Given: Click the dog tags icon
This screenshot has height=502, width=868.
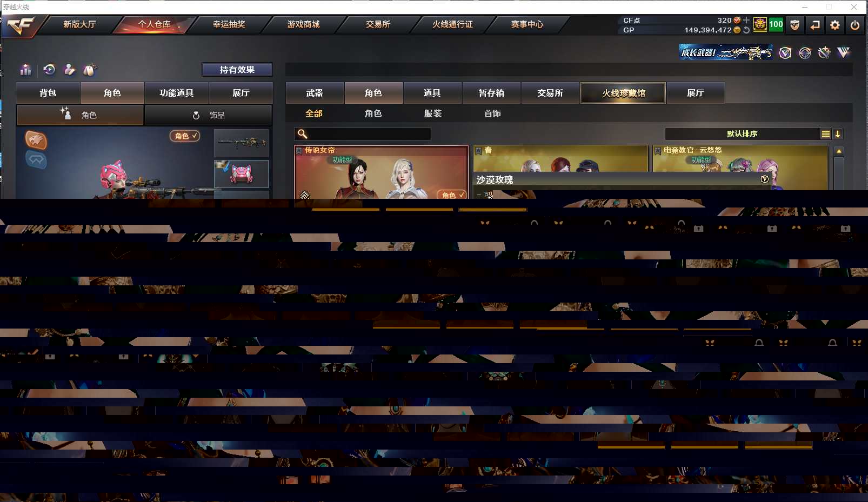Looking at the screenshot, I should [x=89, y=70].
